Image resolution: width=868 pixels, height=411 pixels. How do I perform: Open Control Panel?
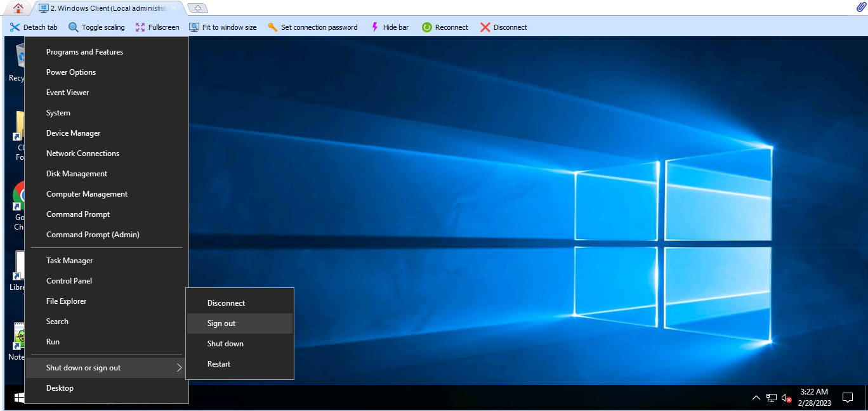click(x=107, y=281)
